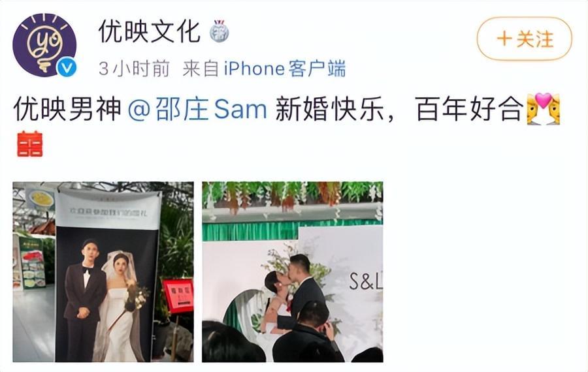
Task: Click the groom on the wedding poster
Action: (84, 300)
